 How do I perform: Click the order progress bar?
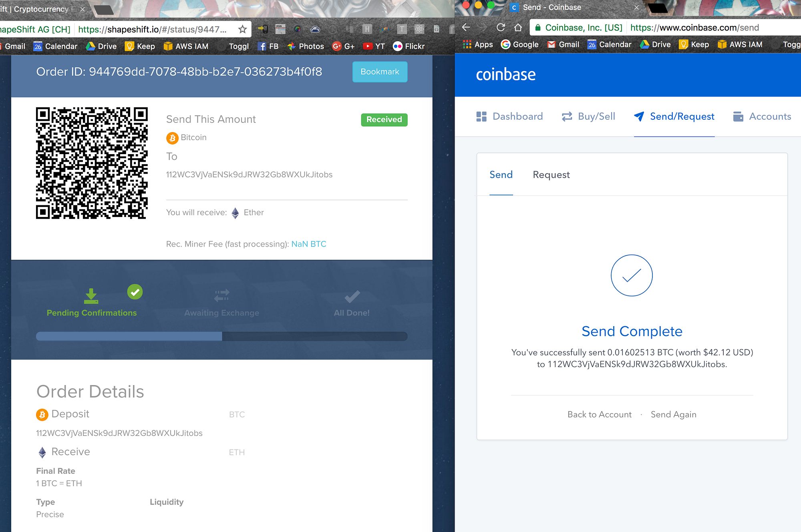pyautogui.click(x=221, y=336)
